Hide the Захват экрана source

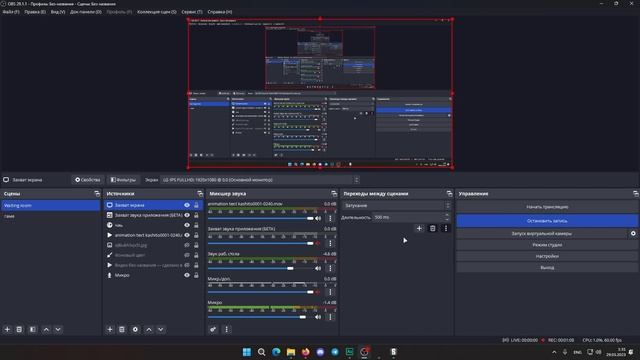[x=187, y=205]
